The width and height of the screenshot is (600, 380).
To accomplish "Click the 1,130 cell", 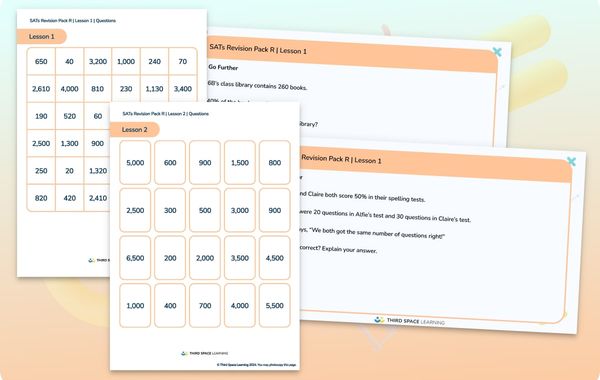I will point(154,89).
